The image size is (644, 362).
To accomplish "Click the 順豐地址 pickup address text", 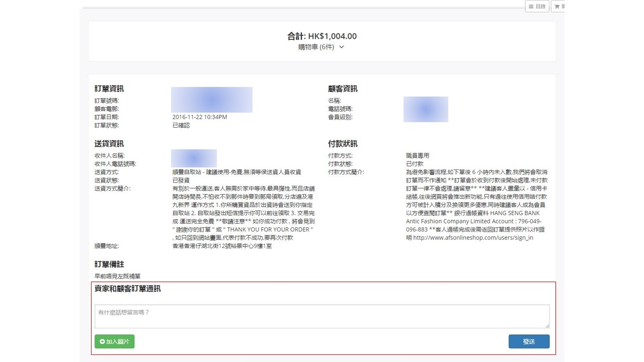I will 222,246.
